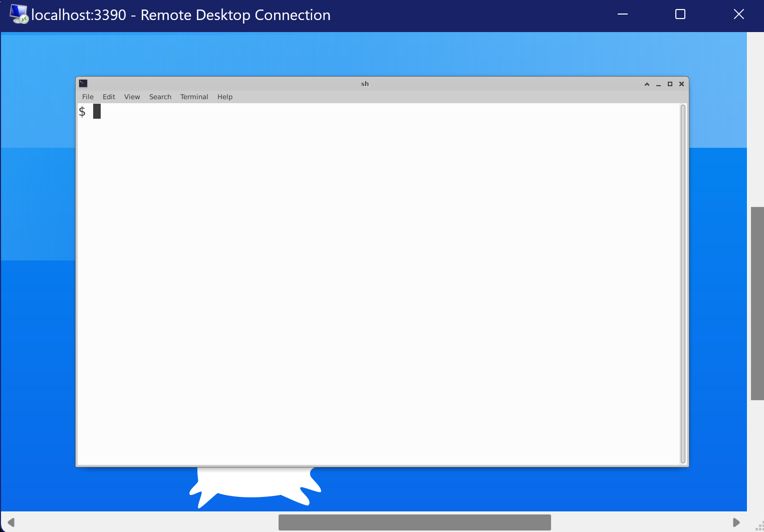
Task: Minimize the sh terminal window
Action: click(x=658, y=84)
